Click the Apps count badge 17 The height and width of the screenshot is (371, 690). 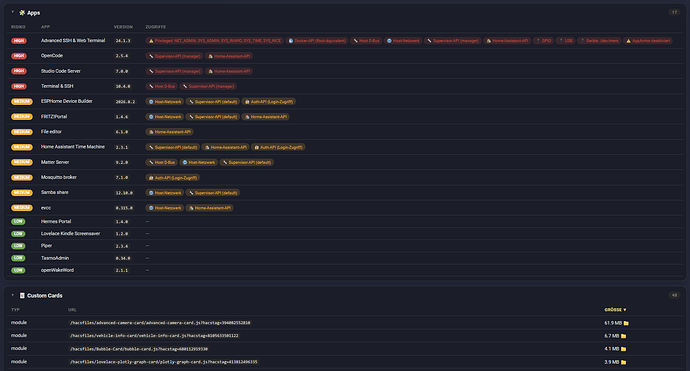pos(674,12)
